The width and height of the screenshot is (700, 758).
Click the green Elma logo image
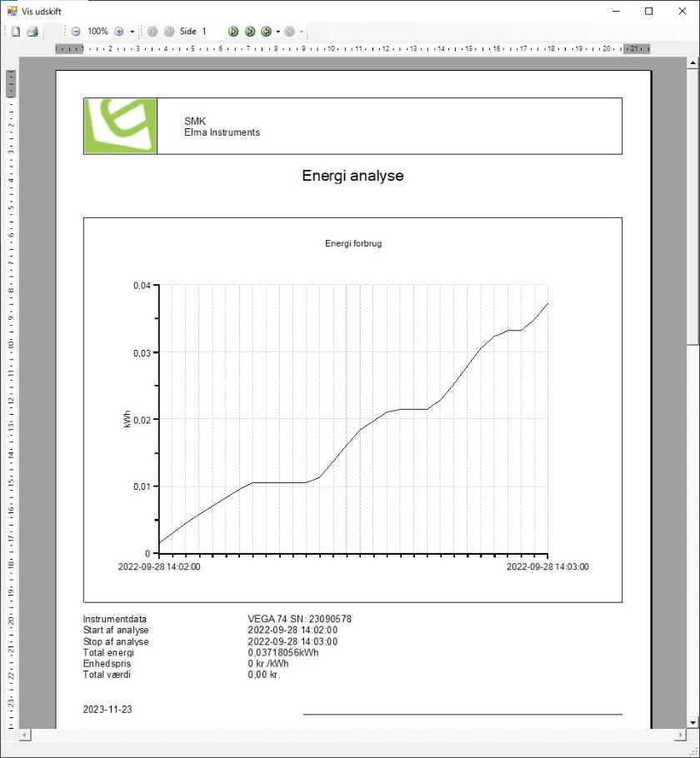pyautogui.click(x=121, y=126)
